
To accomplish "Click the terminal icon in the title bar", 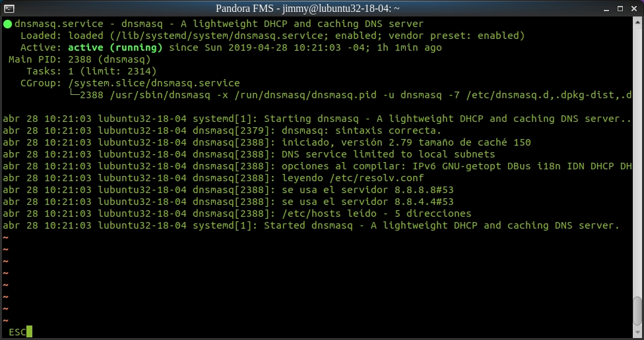I will tap(8, 8).
